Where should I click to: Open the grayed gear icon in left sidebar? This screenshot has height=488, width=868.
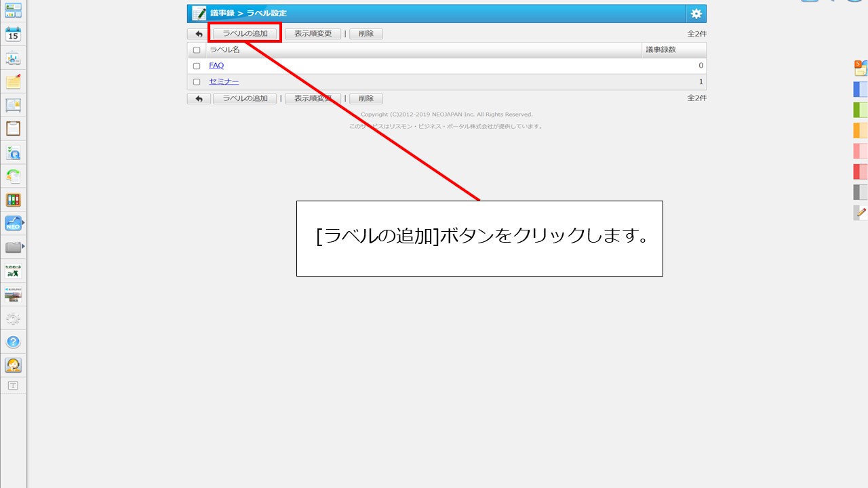tap(13, 318)
